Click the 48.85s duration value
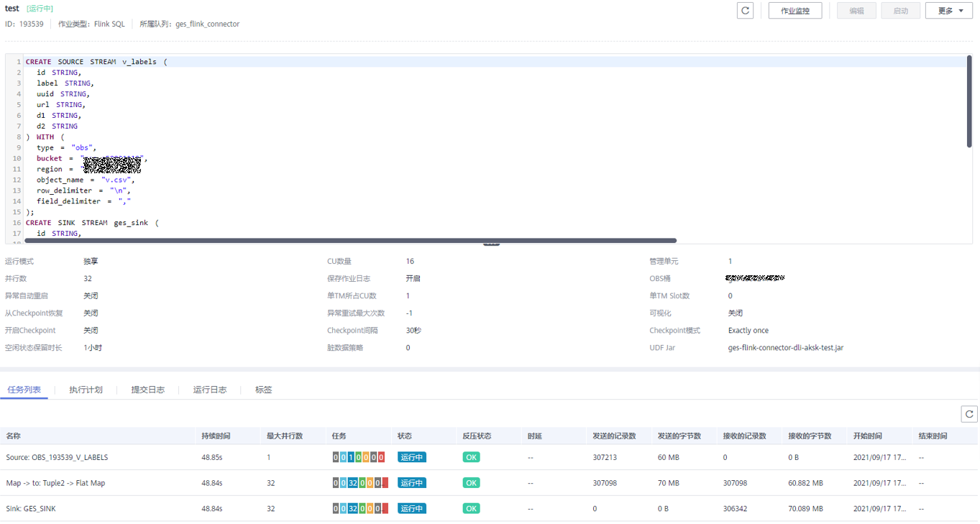The height and width of the screenshot is (524, 980). tap(212, 457)
